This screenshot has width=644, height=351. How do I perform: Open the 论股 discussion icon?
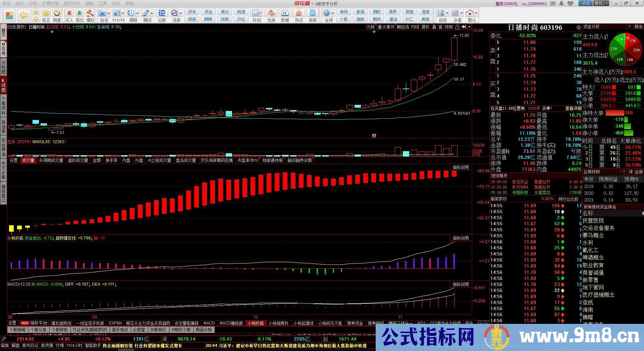coord(162,15)
